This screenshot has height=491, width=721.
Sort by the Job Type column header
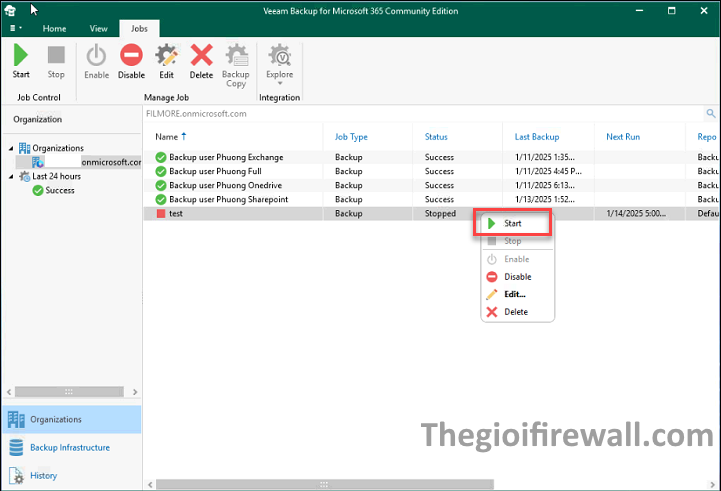tap(351, 137)
